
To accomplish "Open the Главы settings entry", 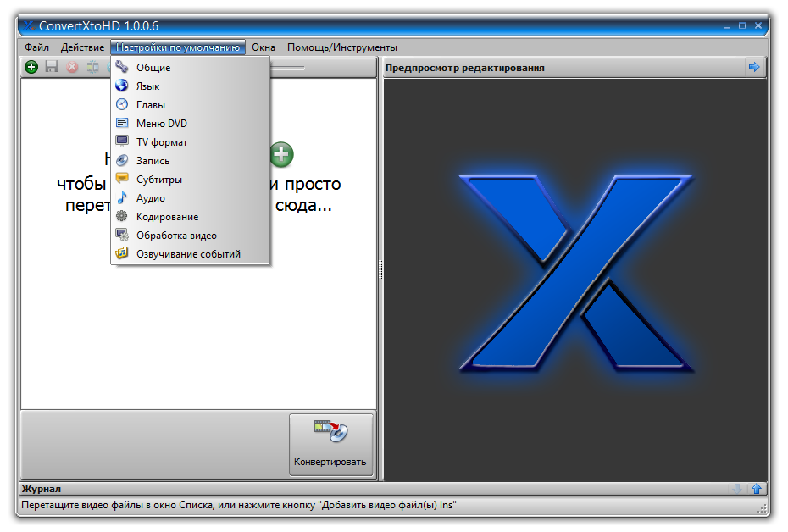I will [190, 104].
